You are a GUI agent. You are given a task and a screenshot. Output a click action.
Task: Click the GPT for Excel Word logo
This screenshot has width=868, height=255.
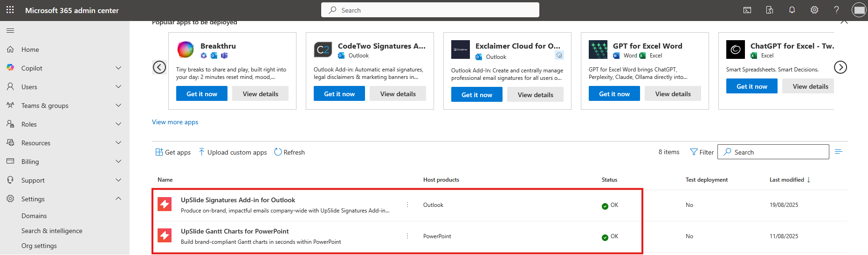(598, 49)
